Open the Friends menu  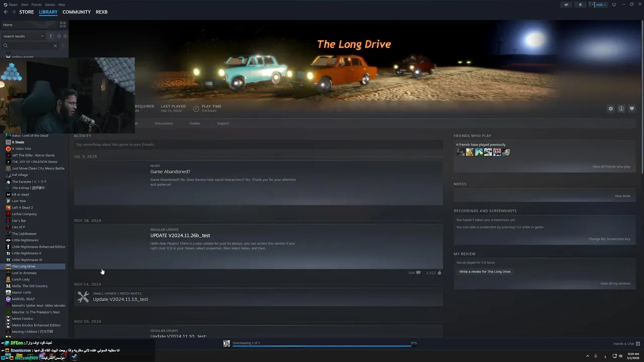[x=37, y=5]
